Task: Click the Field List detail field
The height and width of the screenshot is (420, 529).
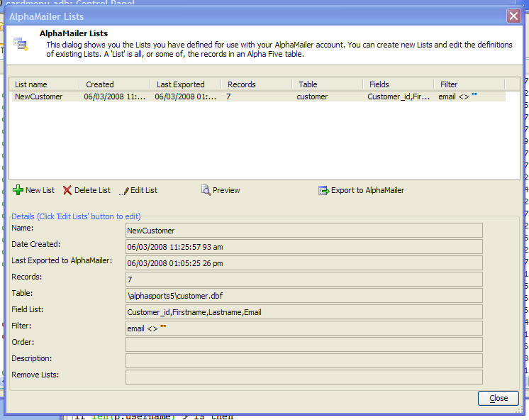Action: pyautogui.click(x=304, y=312)
